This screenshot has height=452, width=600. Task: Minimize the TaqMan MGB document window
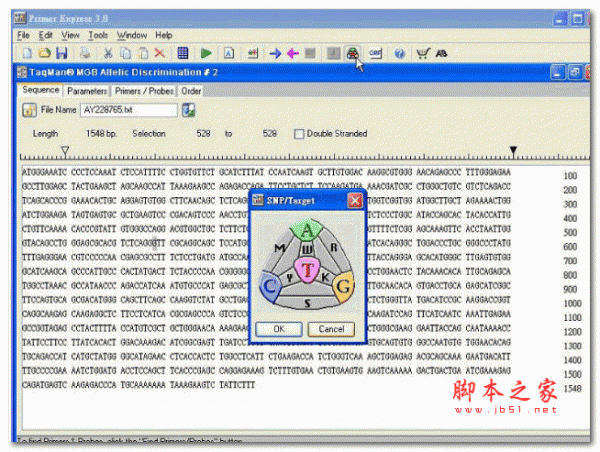click(x=557, y=73)
